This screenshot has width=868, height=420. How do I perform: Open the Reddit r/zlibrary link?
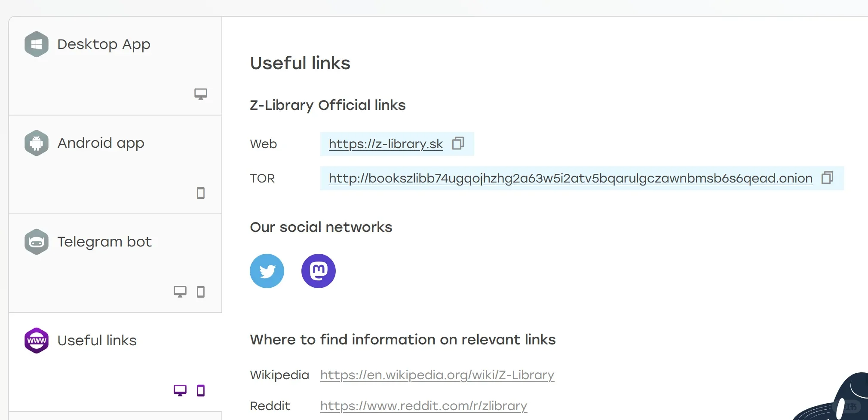click(423, 406)
